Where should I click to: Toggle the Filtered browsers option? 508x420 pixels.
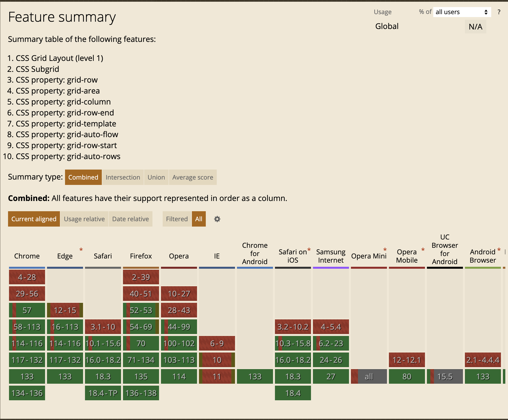point(177,219)
